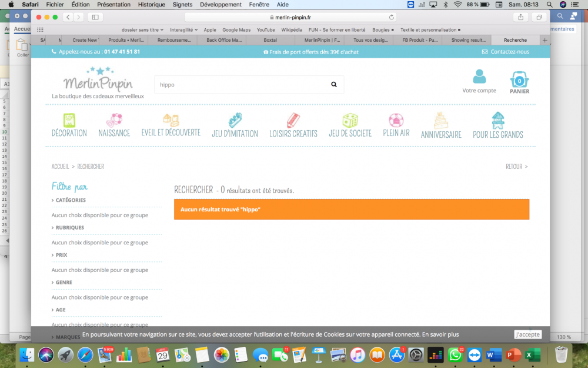This screenshot has width=588, height=368.
Task: Open the Eveil et Découverte category icon
Action: click(x=171, y=120)
